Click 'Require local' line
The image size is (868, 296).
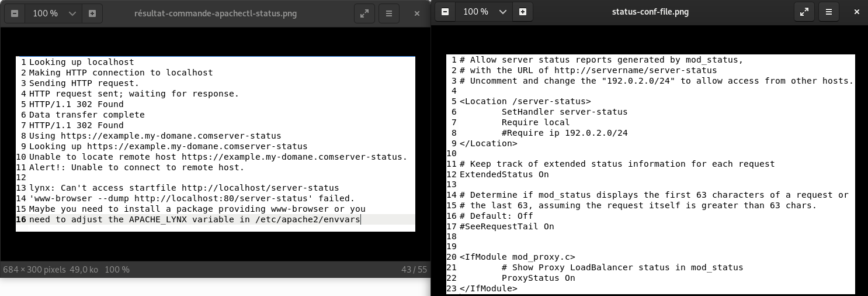click(x=536, y=122)
